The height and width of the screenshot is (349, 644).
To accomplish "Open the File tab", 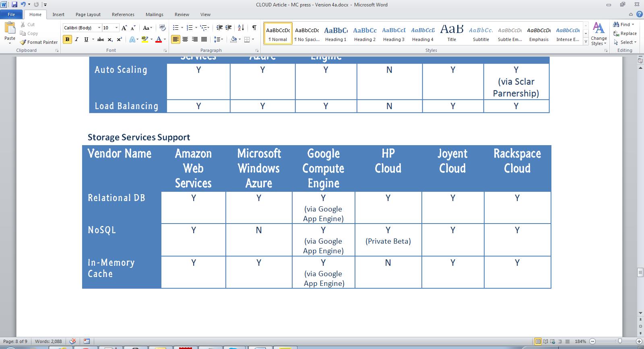I will (12, 14).
